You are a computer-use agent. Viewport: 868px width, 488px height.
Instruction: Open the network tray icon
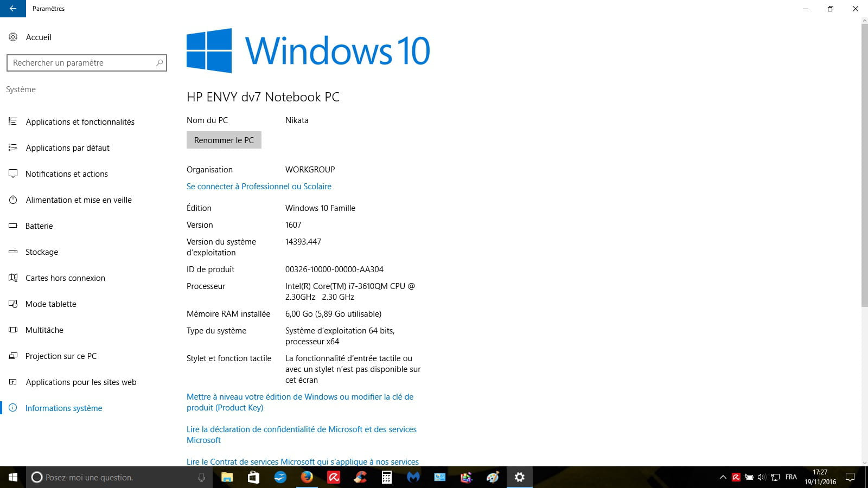pos(775,477)
